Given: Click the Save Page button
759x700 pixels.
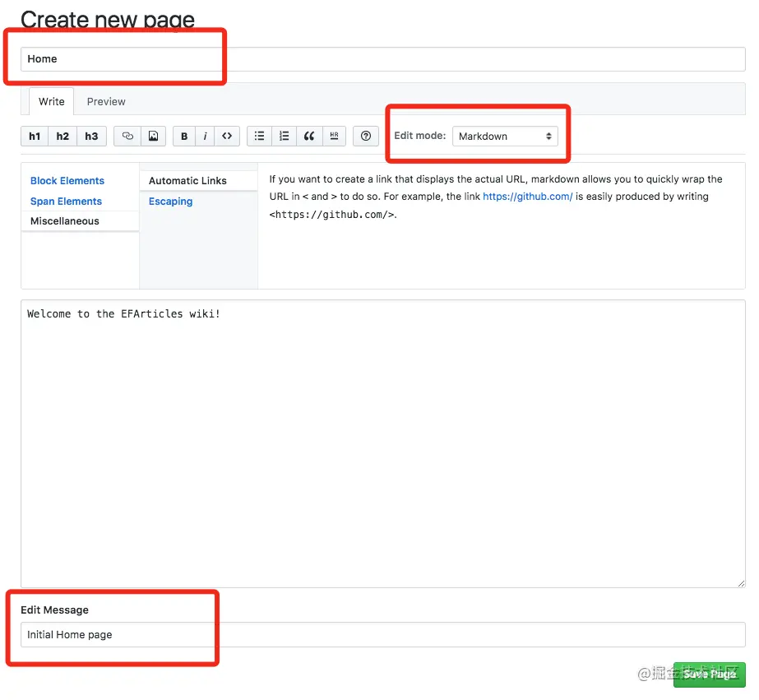Looking at the screenshot, I should pos(709,675).
